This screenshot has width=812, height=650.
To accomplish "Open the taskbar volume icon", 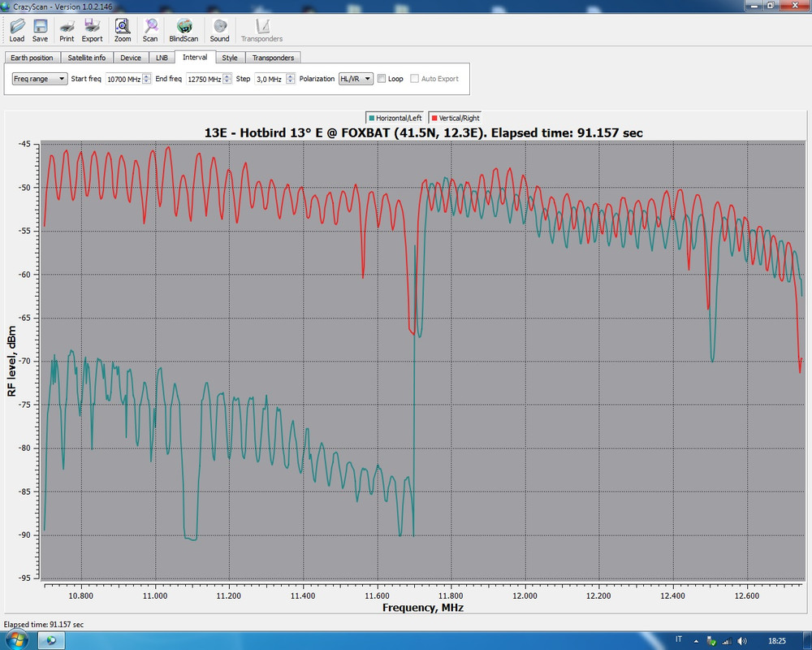I will [x=742, y=641].
